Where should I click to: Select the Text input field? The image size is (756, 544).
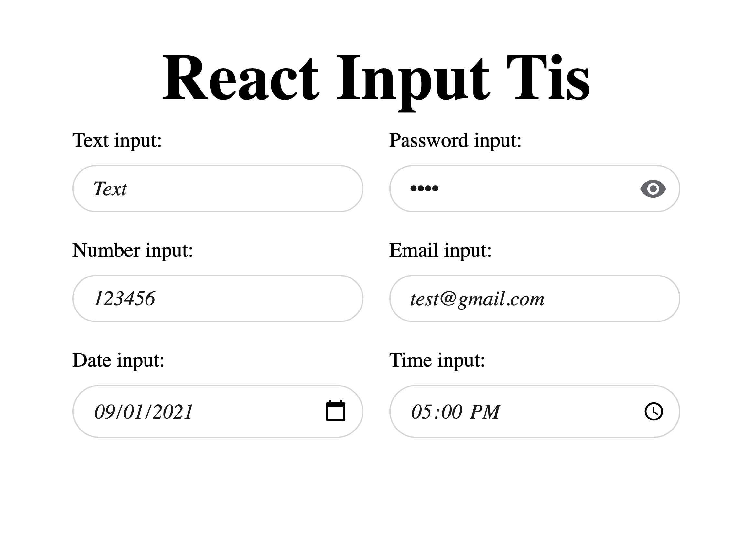pyautogui.click(x=220, y=188)
